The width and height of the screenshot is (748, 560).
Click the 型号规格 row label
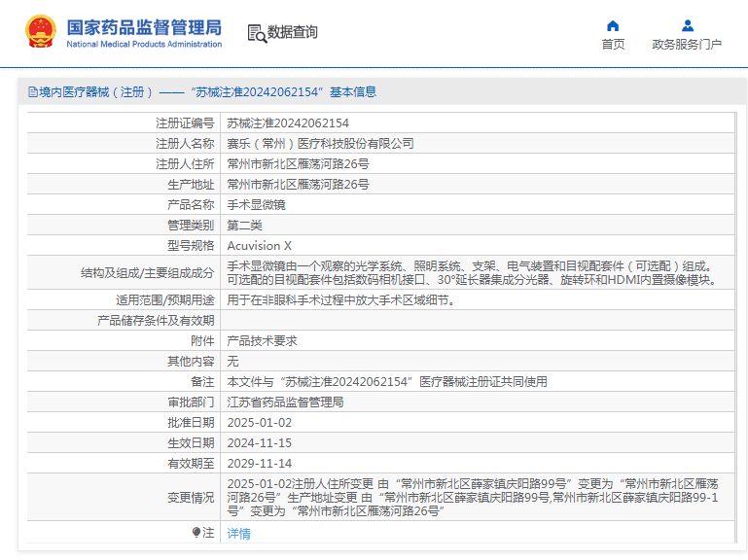click(191, 246)
